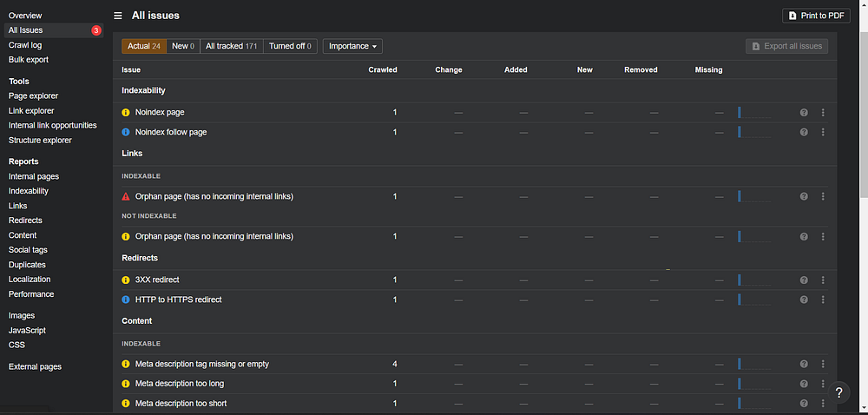Click the Print to PDF button
This screenshot has height=415, width=868.
pyautogui.click(x=816, y=16)
